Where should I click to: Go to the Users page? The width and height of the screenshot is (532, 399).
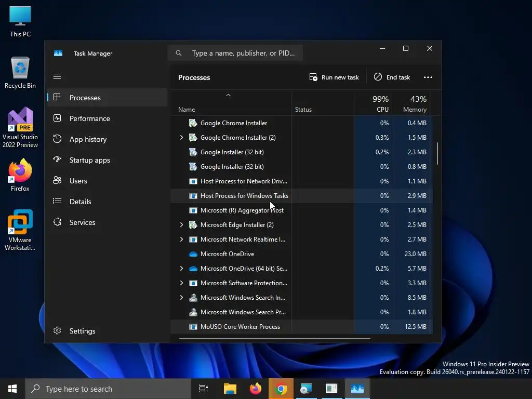(107, 181)
